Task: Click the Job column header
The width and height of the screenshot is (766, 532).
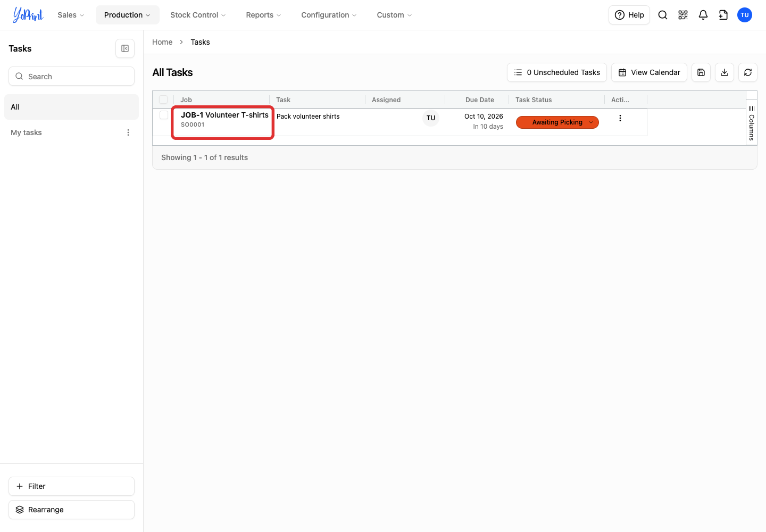Action: coord(186,99)
